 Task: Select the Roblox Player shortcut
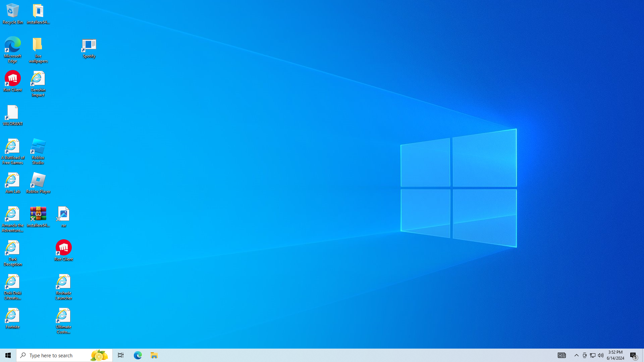point(38,183)
